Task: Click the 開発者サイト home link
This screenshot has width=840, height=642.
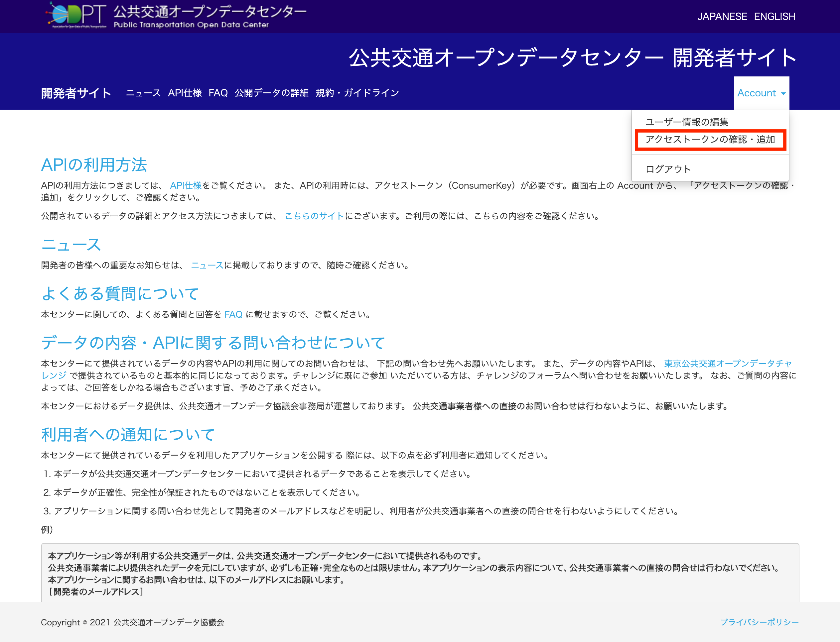Action: tap(75, 92)
